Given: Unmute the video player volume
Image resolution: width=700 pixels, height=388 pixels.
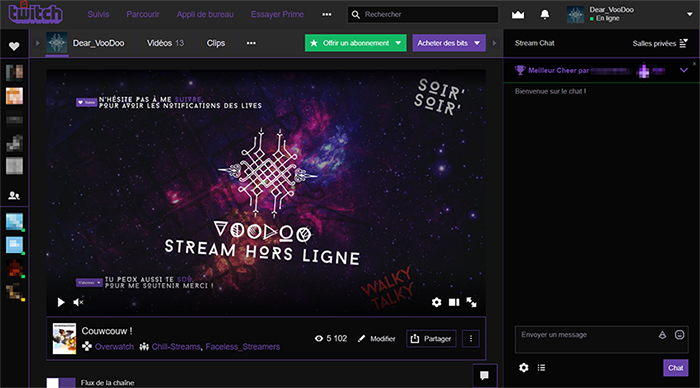Looking at the screenshot, I should tap(78, 302).
